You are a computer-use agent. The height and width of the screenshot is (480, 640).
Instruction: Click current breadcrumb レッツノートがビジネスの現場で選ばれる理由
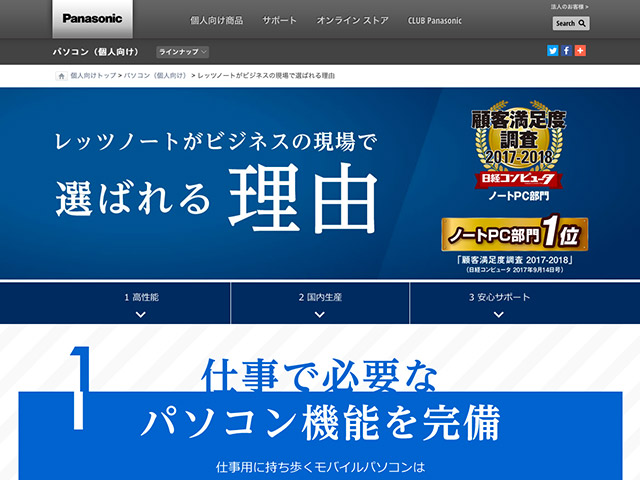[x=266, y=76]
